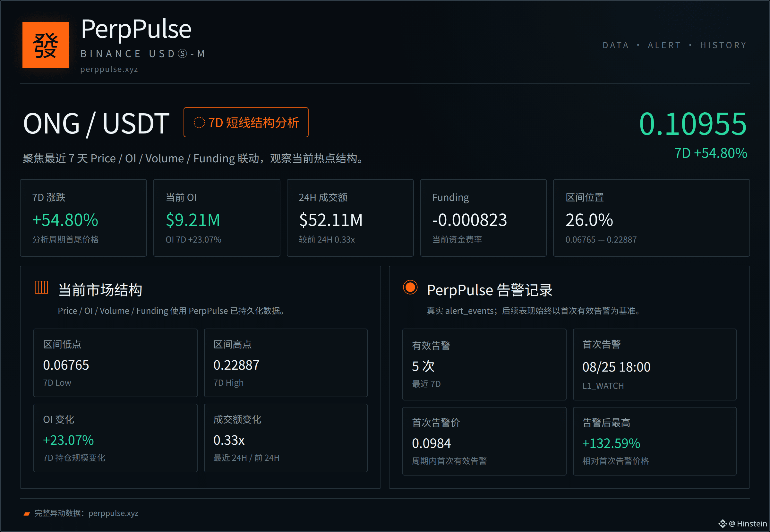The height and width of the screenshot is (532, 770).
Task: Click the 相对首次告警价格 caption
Action: click(616, 461)
